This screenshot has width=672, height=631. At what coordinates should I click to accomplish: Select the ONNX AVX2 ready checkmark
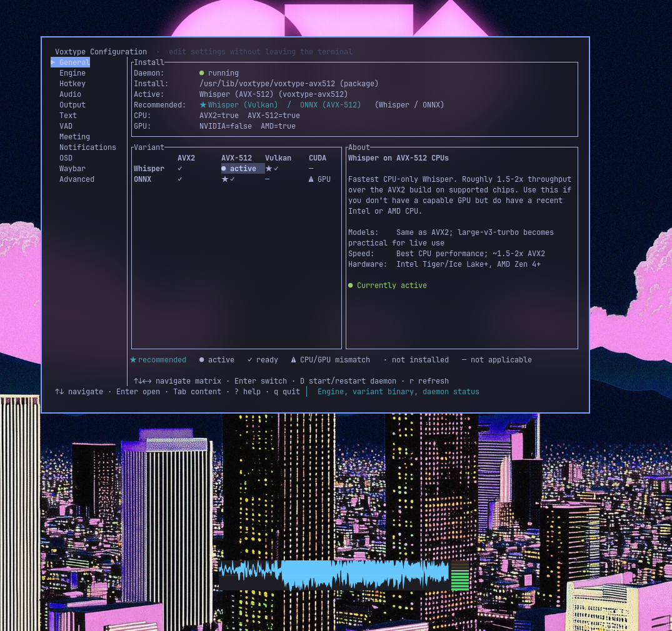pos(180,179)
